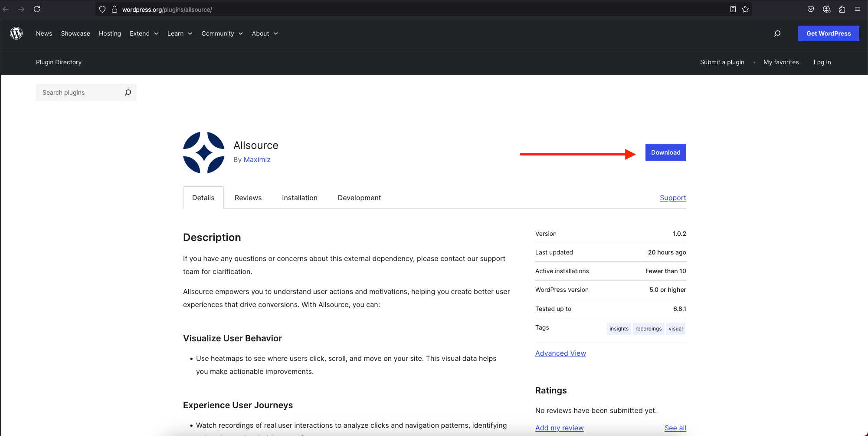
Task: Click 'No reviews have been submitted yet.' text
Action: (x=596, y=410)
